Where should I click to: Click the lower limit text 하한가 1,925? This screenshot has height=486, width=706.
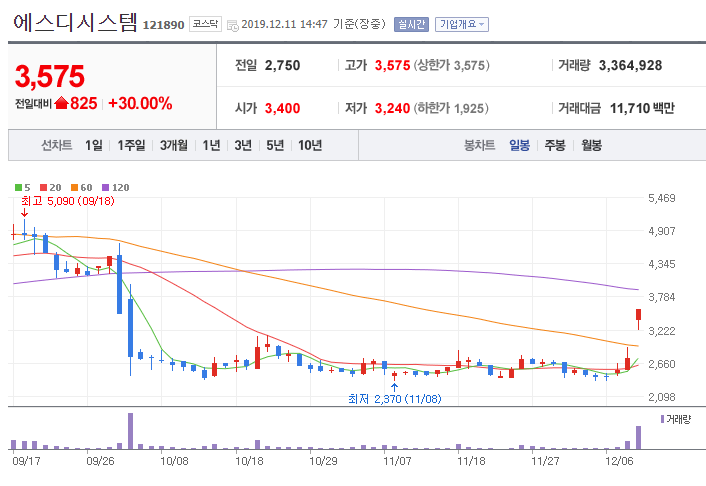[451, 109]
